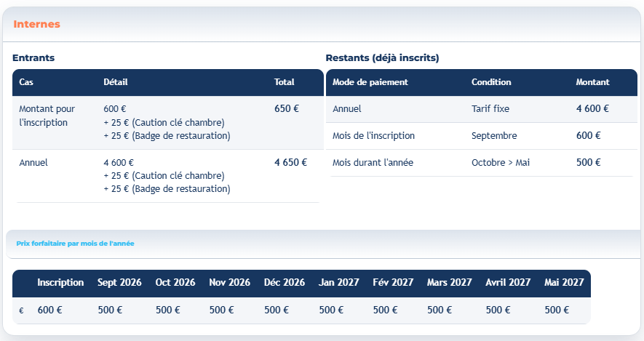Click the Cas column header
Viewport: 644px width, 341px height.
click(26, 82)
